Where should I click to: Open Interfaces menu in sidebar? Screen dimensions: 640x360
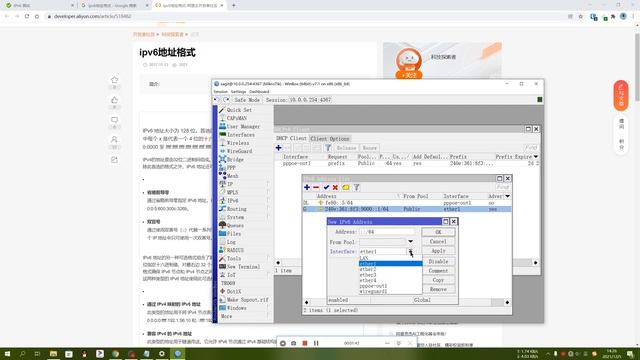click(240, 135)
